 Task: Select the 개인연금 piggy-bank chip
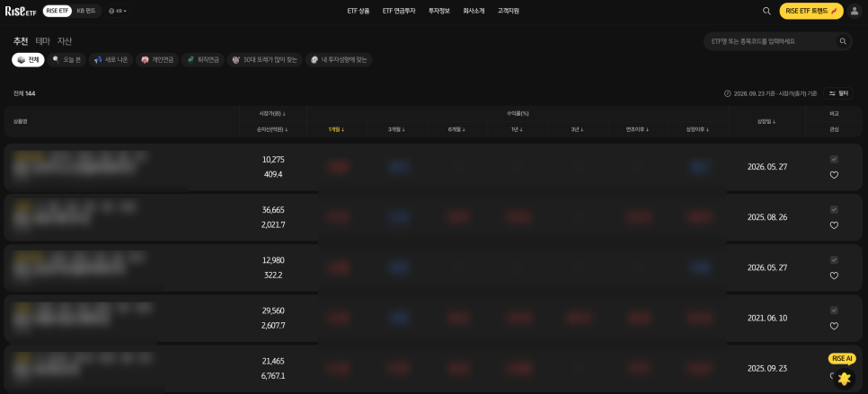point(157,59)
